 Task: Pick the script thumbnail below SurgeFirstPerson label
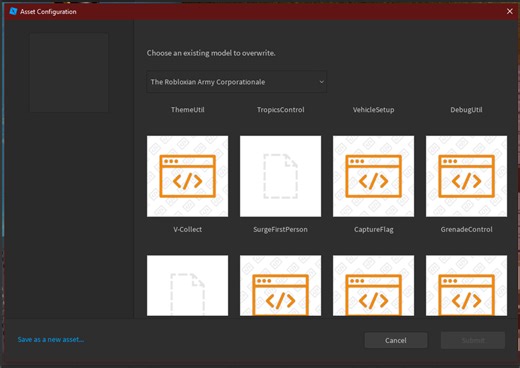280,285
